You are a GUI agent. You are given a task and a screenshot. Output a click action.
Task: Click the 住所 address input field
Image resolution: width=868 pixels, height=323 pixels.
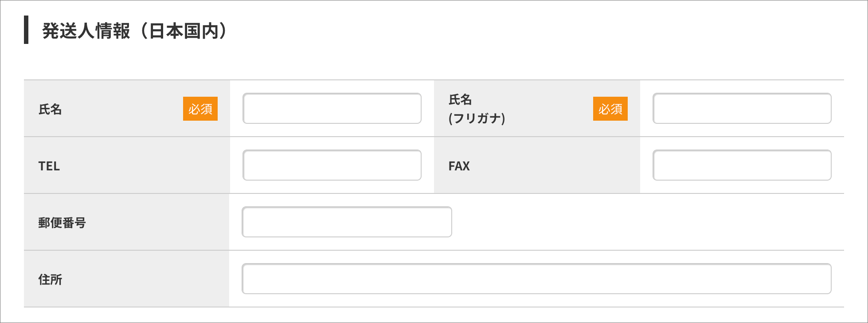click(x=536, y=279)
